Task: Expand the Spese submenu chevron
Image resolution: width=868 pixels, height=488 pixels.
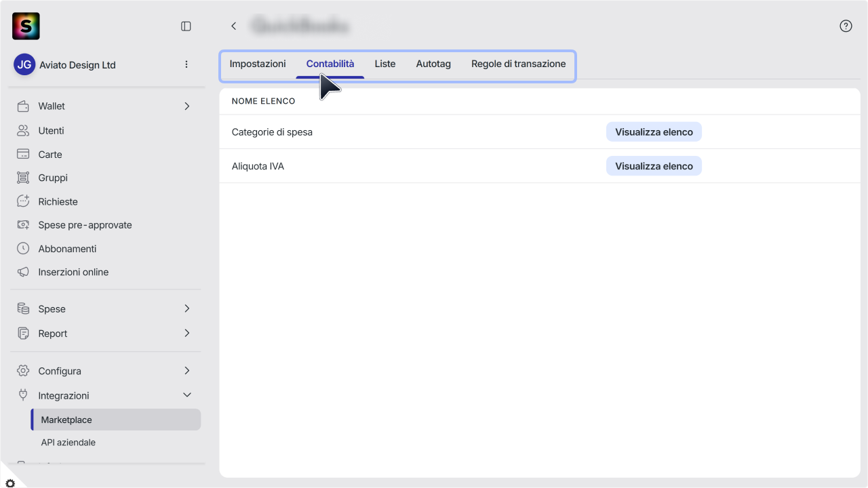Action: click(x=187, y=308)
